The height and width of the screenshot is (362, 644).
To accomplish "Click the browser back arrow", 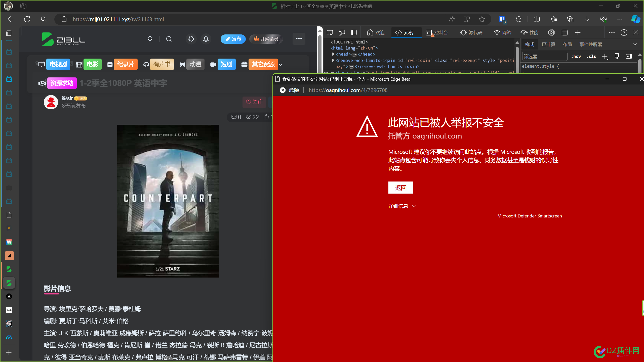I will pos(11,19).
